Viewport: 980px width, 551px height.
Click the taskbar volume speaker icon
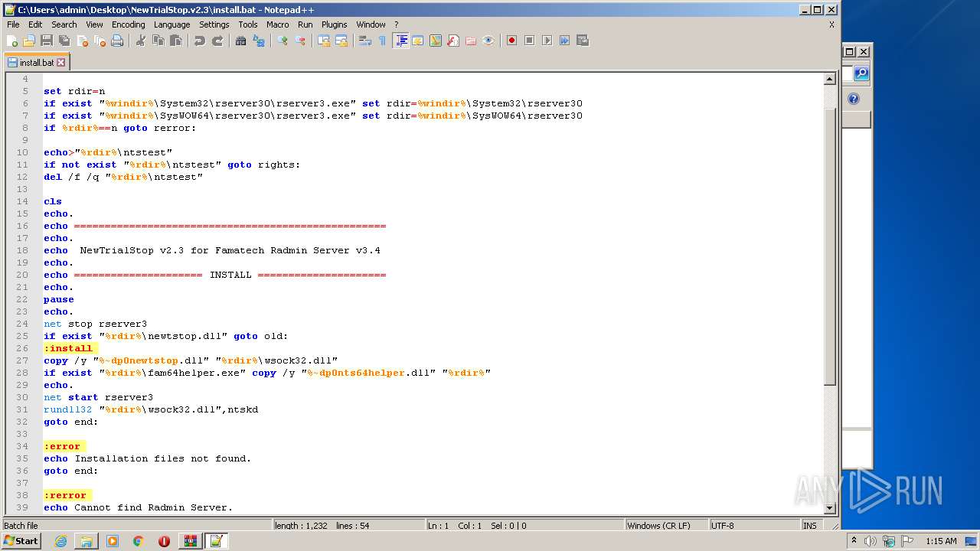pos(871,541)
